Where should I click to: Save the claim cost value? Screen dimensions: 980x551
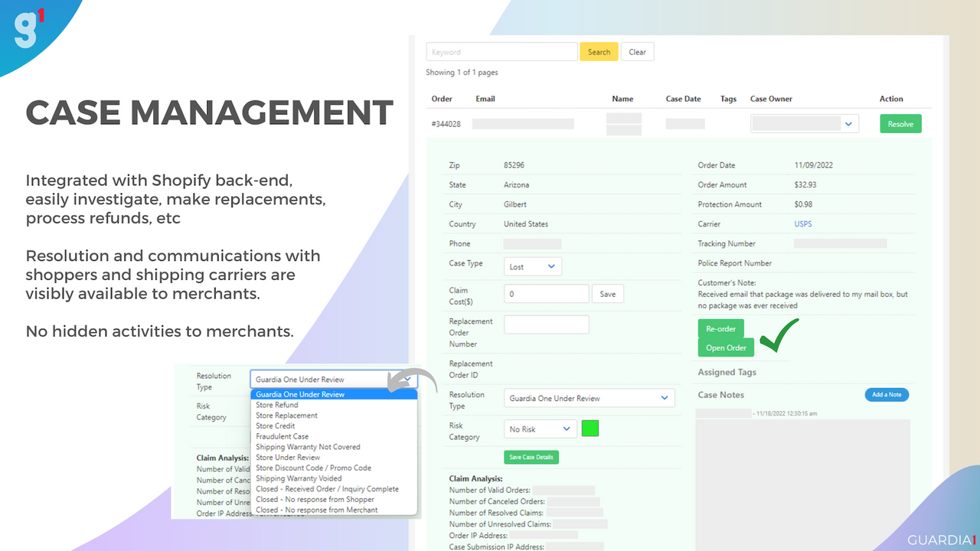607,294
